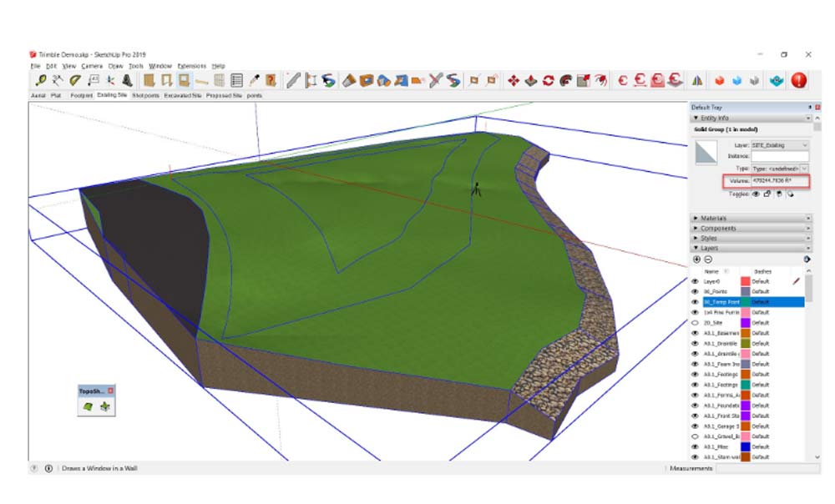Screen dimensions: 835x504
Task: Toggle visibility of 06_Points layer
Action: [x=695, y=292]
